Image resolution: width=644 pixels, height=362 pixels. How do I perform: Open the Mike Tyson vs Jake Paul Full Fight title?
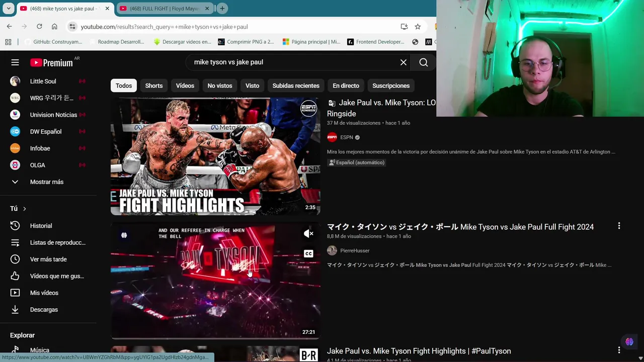pyautogui.click(x=460, y=227)
